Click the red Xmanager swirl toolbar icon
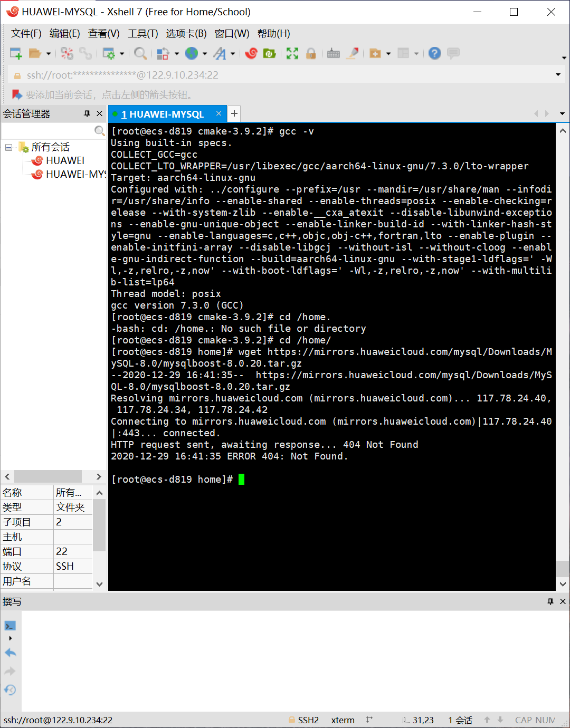This screenshot has width=570, height=728. pos(251,53)
